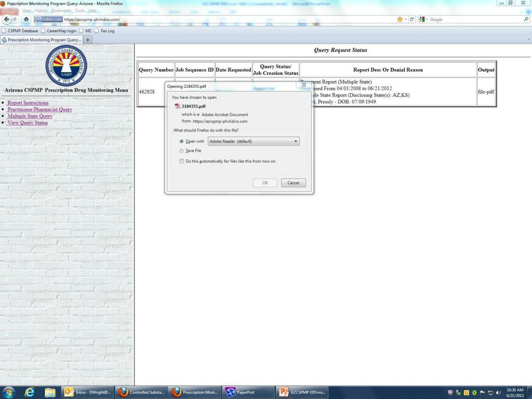Open the Bookmarks menu
The height and width of the screenshot is (399, 532).
61,10
